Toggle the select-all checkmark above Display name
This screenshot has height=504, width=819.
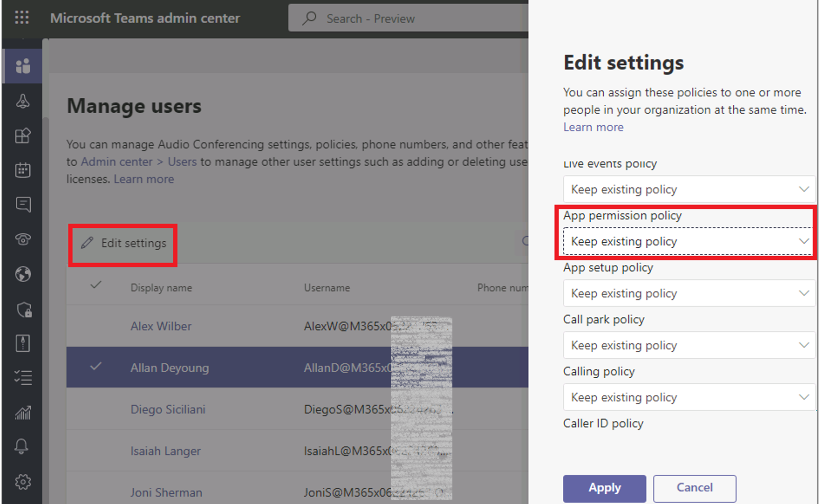(95, 285)
